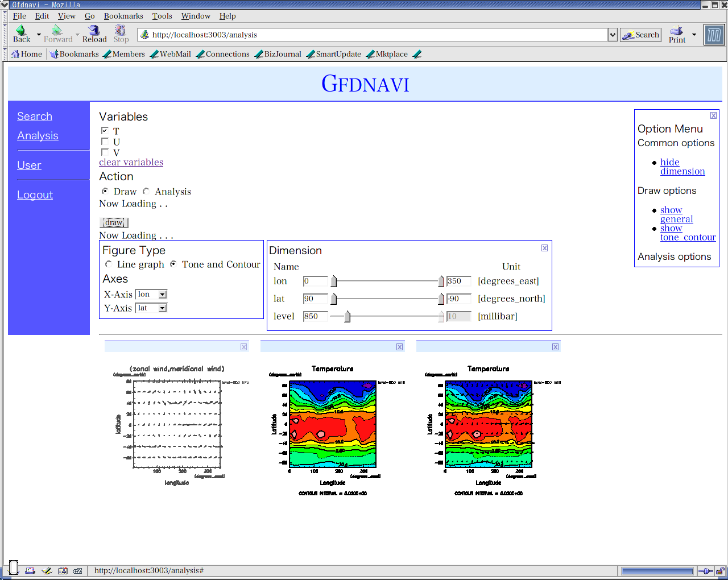Open the WebMail bookmark
Screen dimensions: 728x580
pyautogui.click(x=171, y=54)
